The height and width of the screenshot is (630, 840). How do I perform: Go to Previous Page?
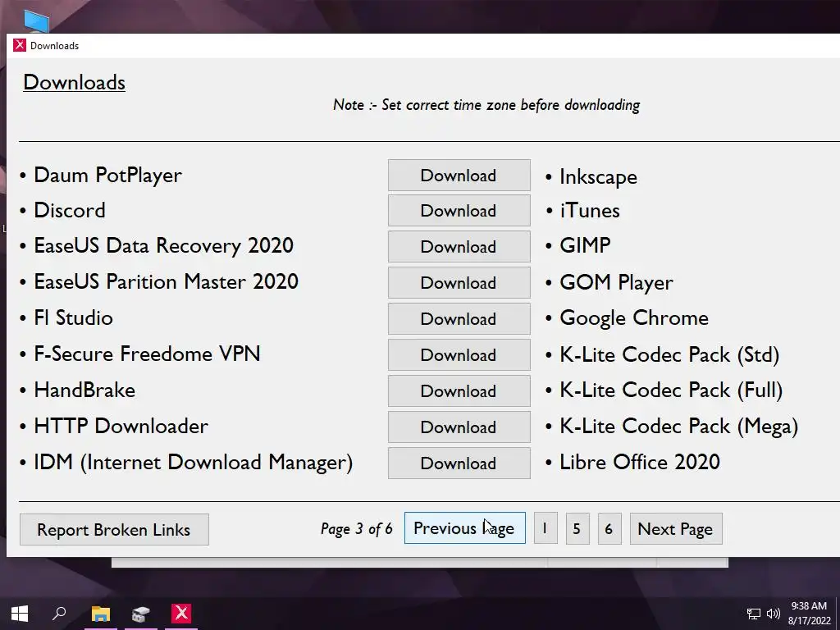[464, 528]
